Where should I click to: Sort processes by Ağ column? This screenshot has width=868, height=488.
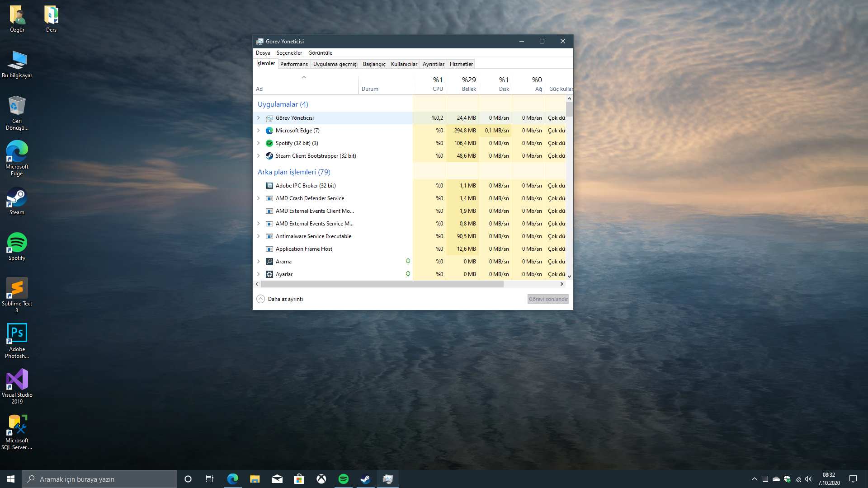coord(528,84)
